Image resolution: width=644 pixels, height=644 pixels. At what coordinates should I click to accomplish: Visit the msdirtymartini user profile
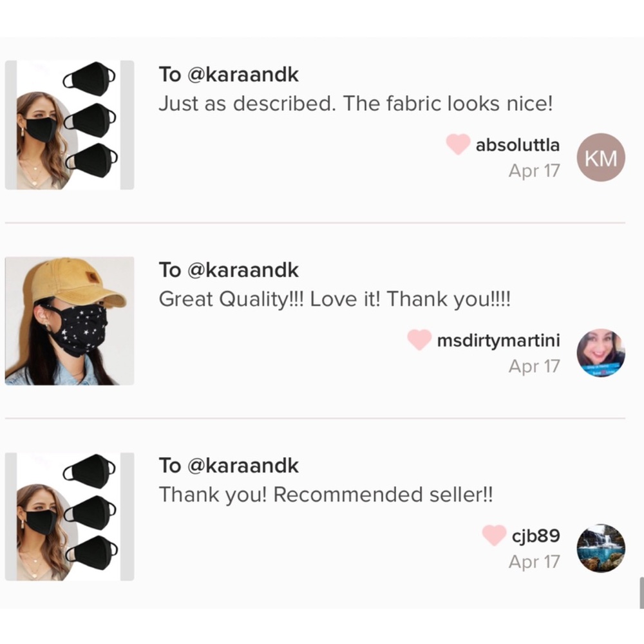pyautogui.click(x=498, y=341)
